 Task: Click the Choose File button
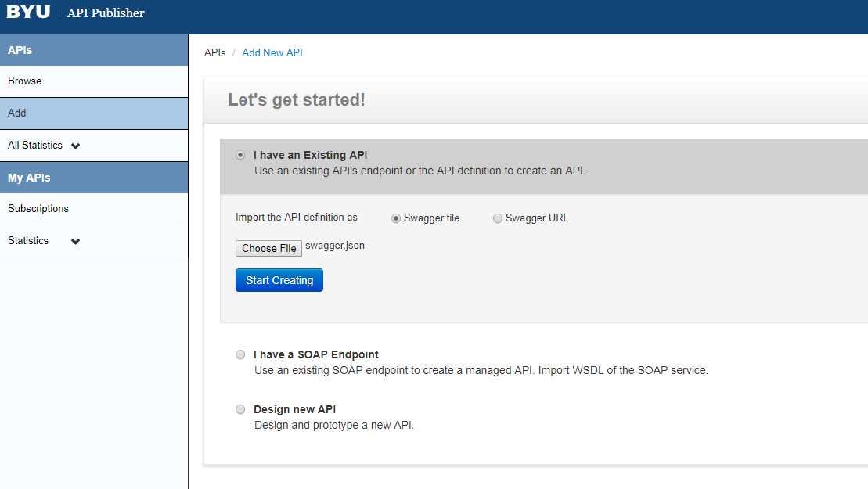269,248
